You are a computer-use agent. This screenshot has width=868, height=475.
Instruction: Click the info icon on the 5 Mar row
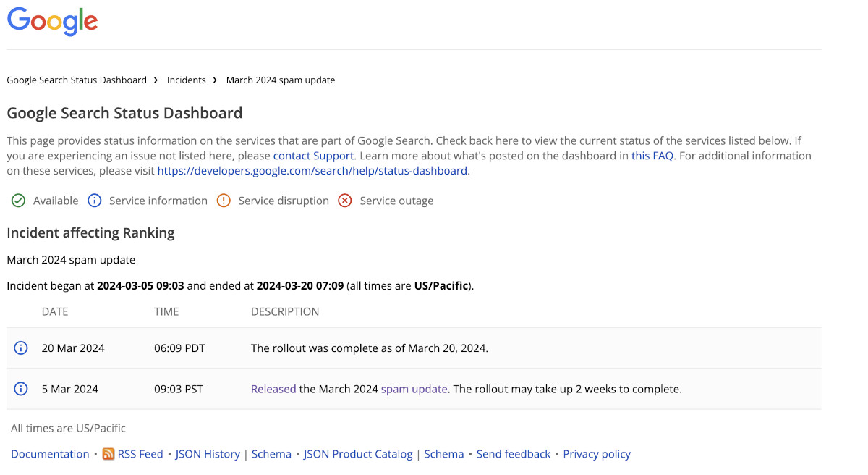coord(20,389)
